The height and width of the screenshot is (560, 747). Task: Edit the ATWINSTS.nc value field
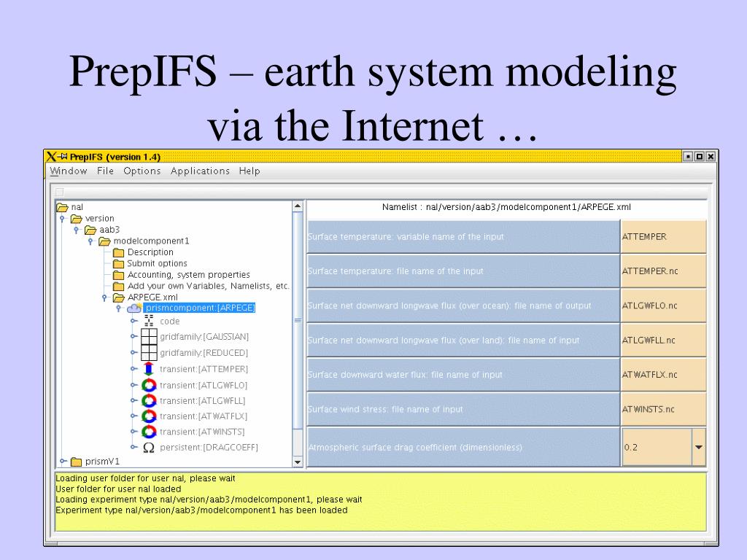coord(663,409)
